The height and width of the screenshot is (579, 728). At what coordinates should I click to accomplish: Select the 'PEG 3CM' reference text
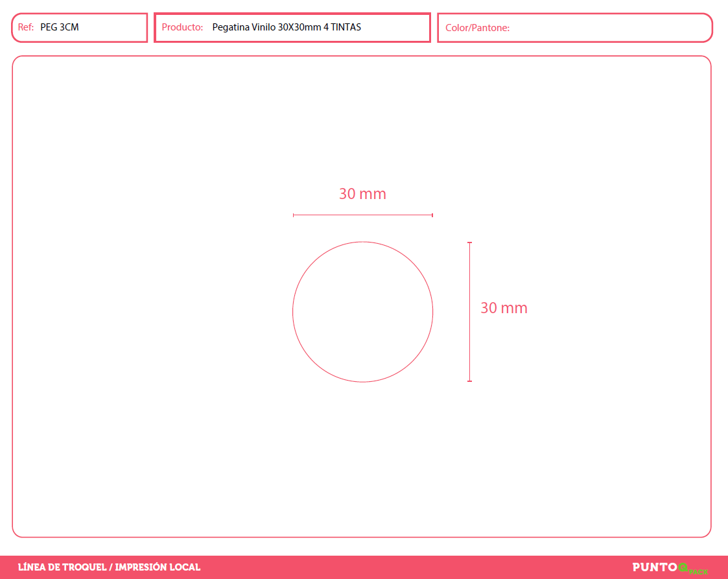[x=60, y=27]
